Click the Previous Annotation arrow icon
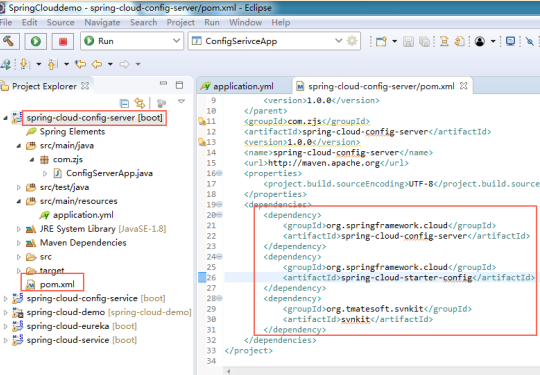Viewport: 540px width, 375px height. coord(52,64)
